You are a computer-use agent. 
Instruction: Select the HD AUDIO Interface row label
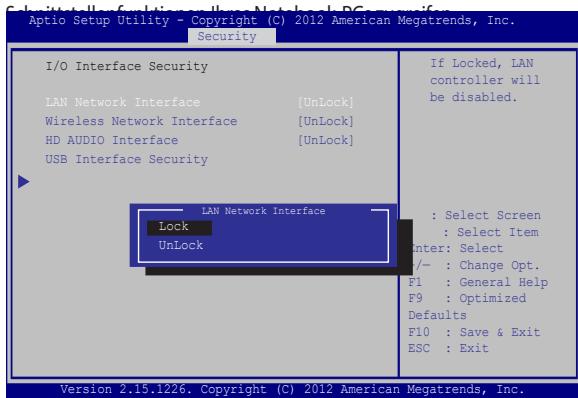click(112, 140)
